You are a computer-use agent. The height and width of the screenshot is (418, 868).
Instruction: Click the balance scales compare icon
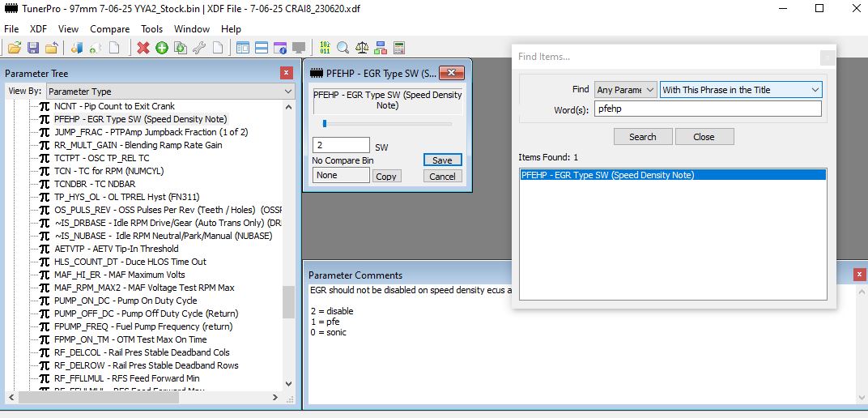(x=362, y=48)
